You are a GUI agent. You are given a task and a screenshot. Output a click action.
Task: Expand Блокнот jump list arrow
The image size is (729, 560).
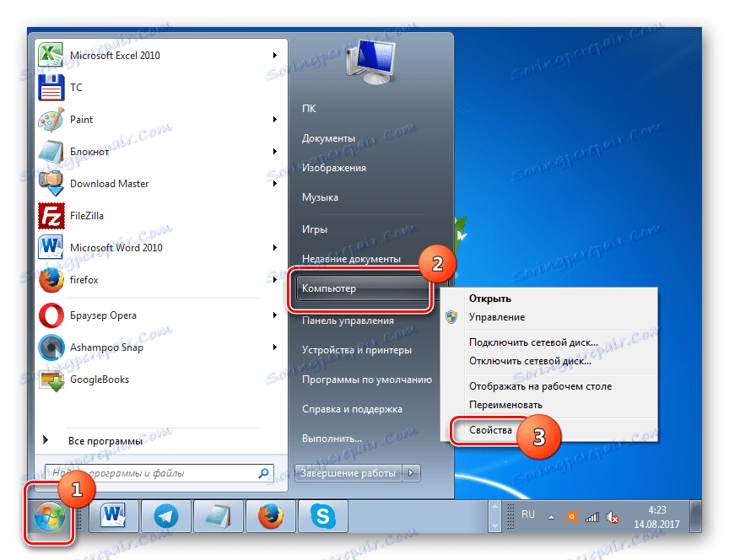pos(275,152)
